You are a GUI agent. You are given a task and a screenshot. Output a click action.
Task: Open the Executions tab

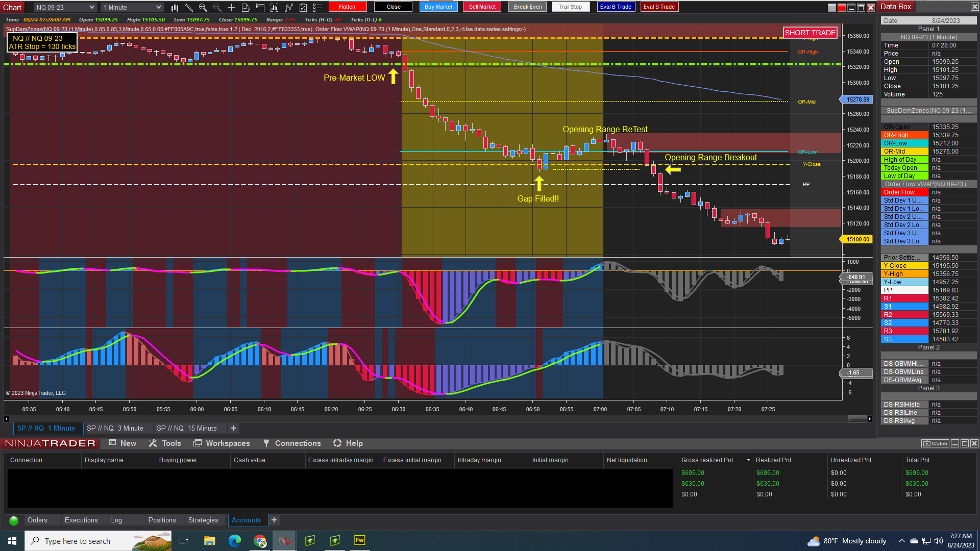(x=81, y=520)
